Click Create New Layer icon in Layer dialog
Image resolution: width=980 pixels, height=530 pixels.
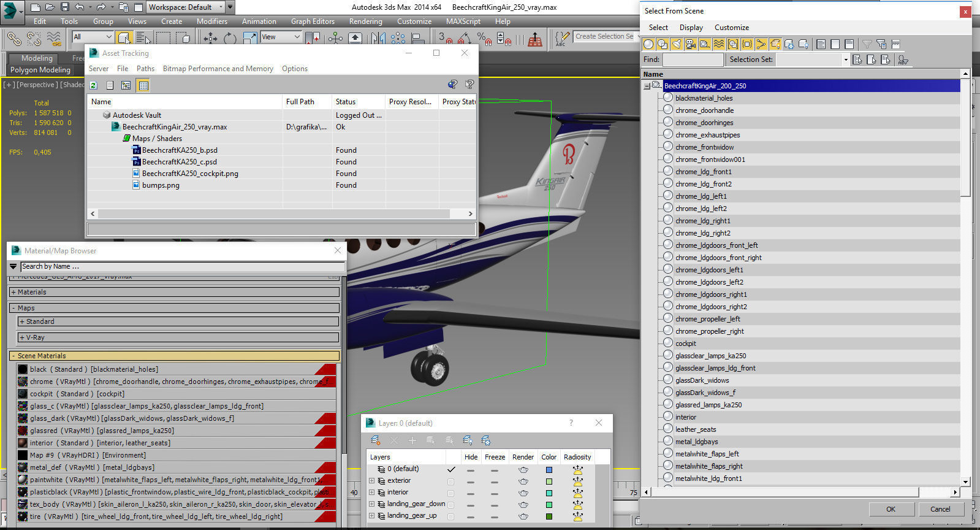coord(375,440)
